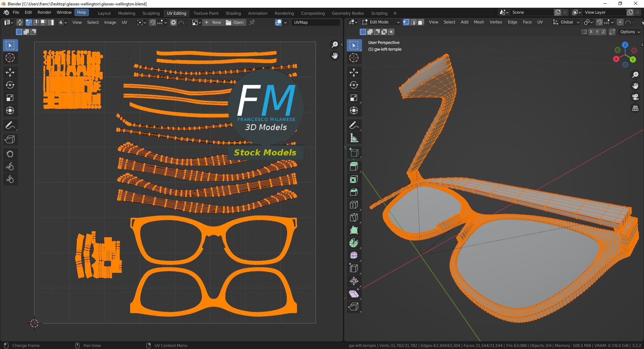Expand the Global transform orientation dropdown
Viewport: 644px width, 349px height.
(x=566, y=22)
